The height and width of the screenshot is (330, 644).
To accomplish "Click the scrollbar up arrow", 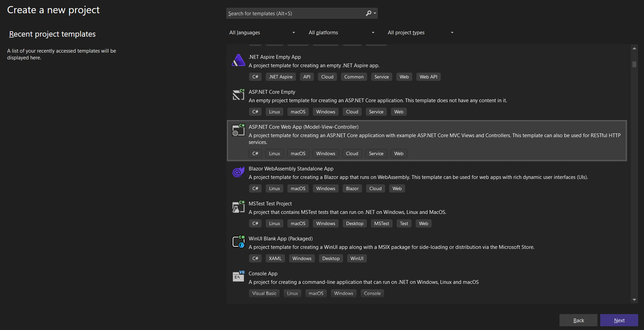I will [x=634, y=48].
